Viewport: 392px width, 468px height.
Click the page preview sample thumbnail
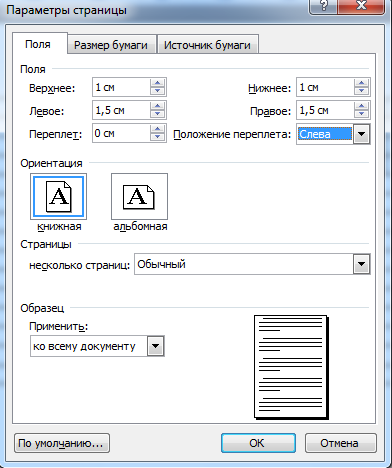[291, 367]
